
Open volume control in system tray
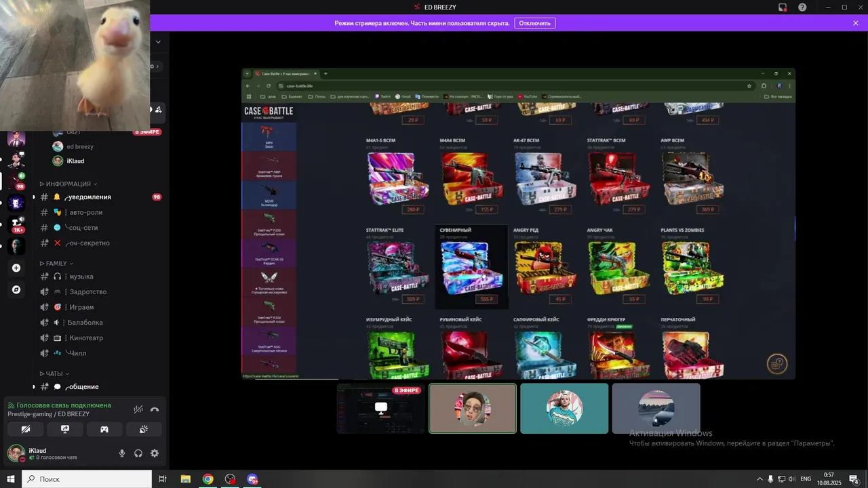tap(793, 479)
